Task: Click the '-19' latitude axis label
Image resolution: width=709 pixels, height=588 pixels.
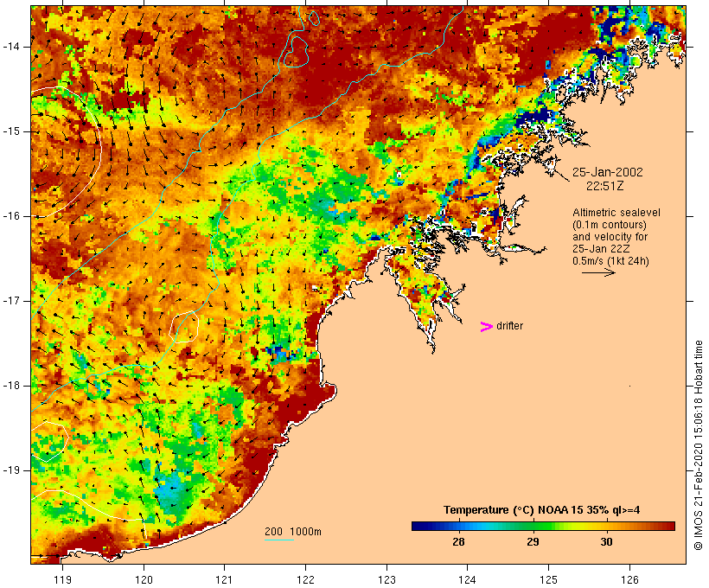Action: coord(11,470)
